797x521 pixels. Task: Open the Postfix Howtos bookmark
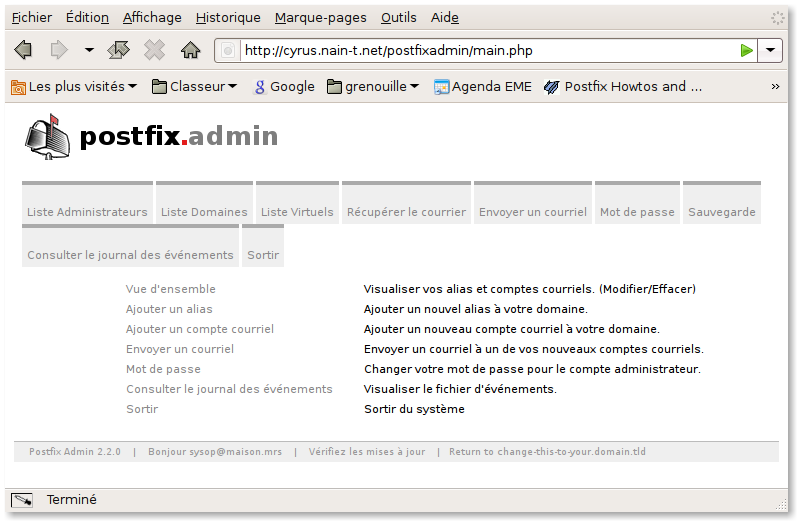click(x=623, y=87)
